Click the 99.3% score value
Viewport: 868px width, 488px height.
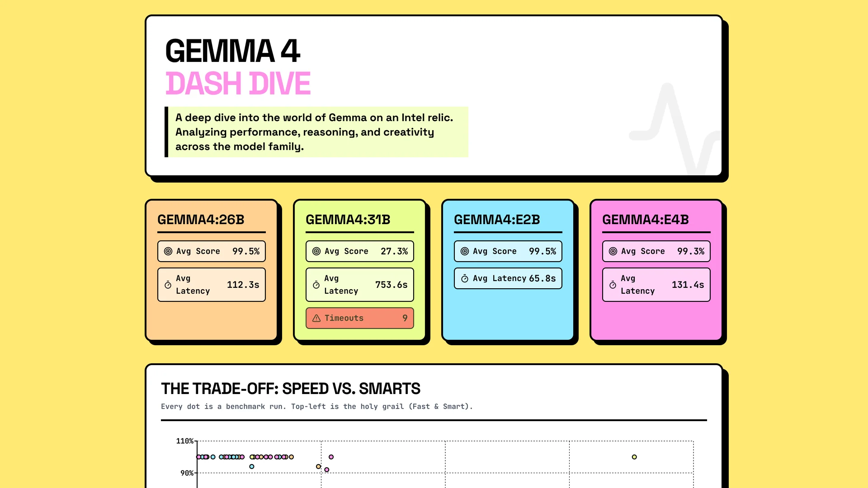pyautogui.click(x=691, y=251)
